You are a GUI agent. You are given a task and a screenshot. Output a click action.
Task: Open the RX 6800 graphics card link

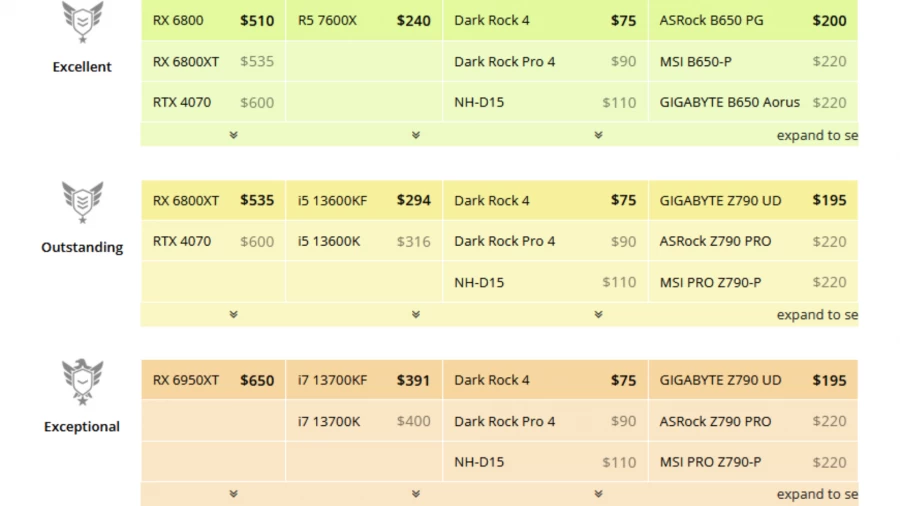[178, 20]
